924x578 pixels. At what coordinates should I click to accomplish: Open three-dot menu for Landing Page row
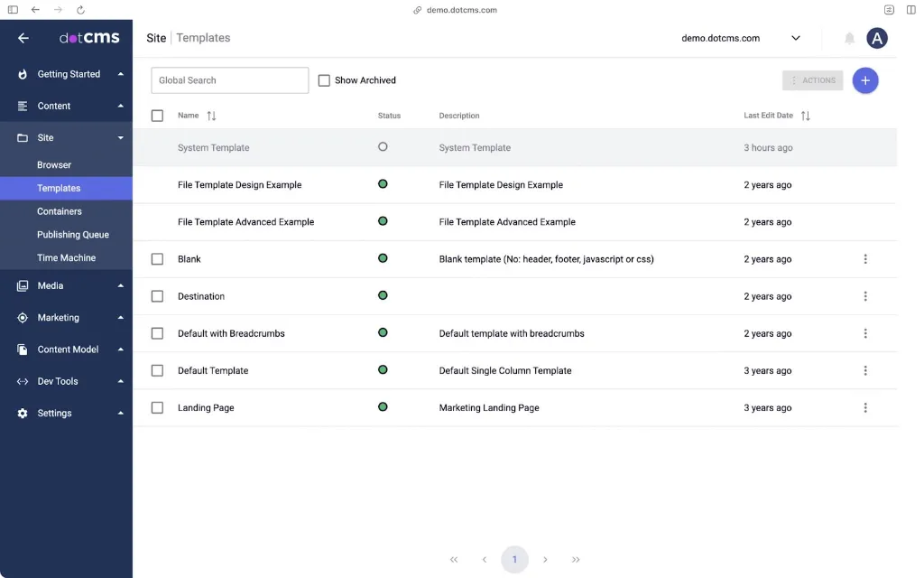864,408
